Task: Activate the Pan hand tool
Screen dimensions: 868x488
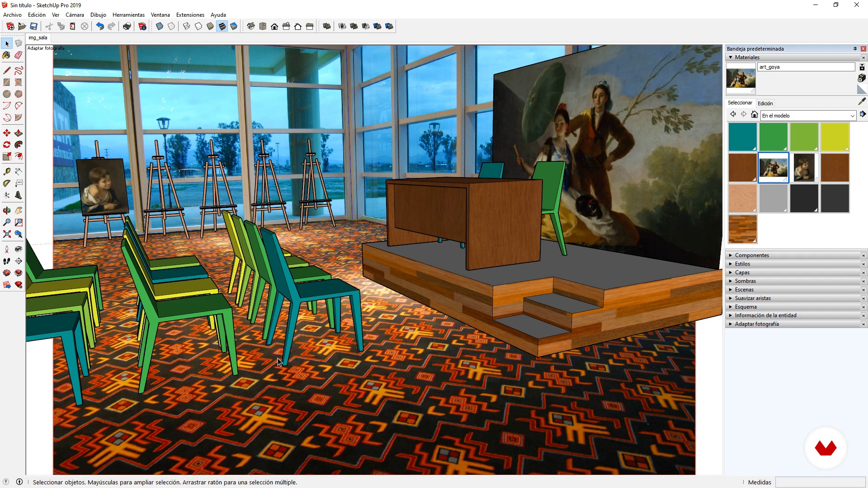Action: (19, 211)
